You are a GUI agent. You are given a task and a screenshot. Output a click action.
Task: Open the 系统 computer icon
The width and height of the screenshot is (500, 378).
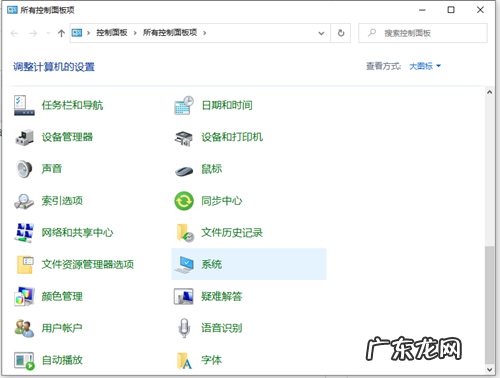click(x=184, y=264)
